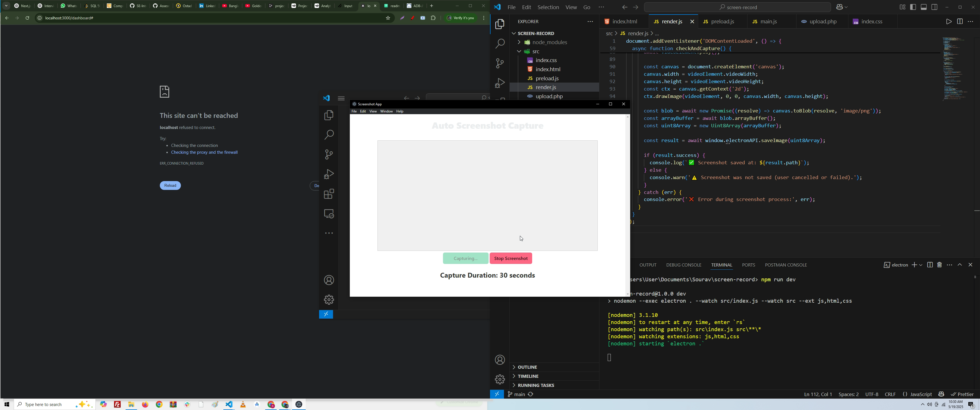The image size is (980, 410).
Task: Open the new terminal launch profile dropdown
Action: point(921,265)
